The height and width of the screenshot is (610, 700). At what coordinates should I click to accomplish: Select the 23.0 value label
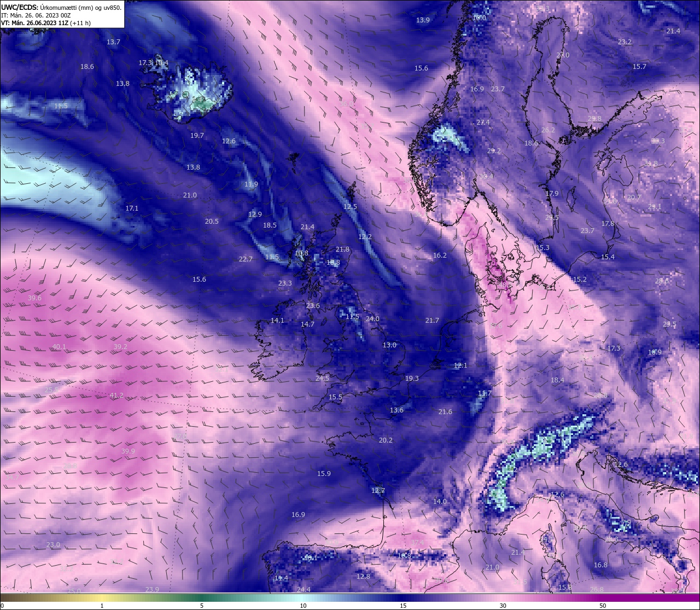[x=53, y=545]
